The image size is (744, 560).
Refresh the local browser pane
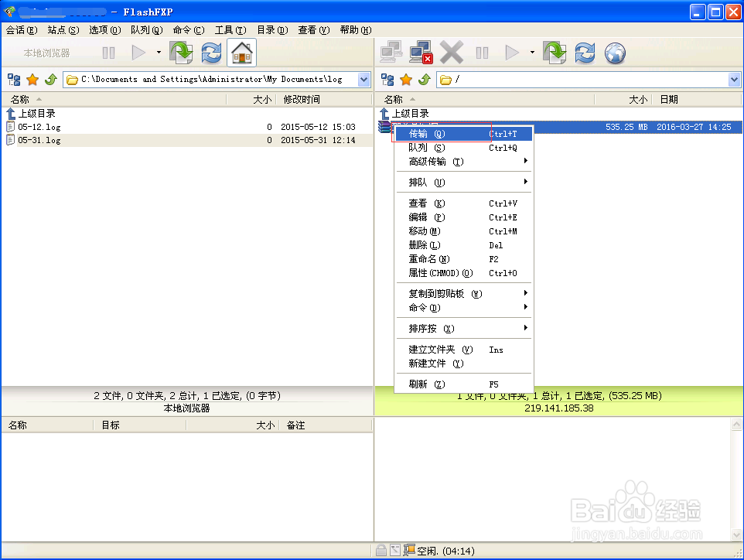211,53
